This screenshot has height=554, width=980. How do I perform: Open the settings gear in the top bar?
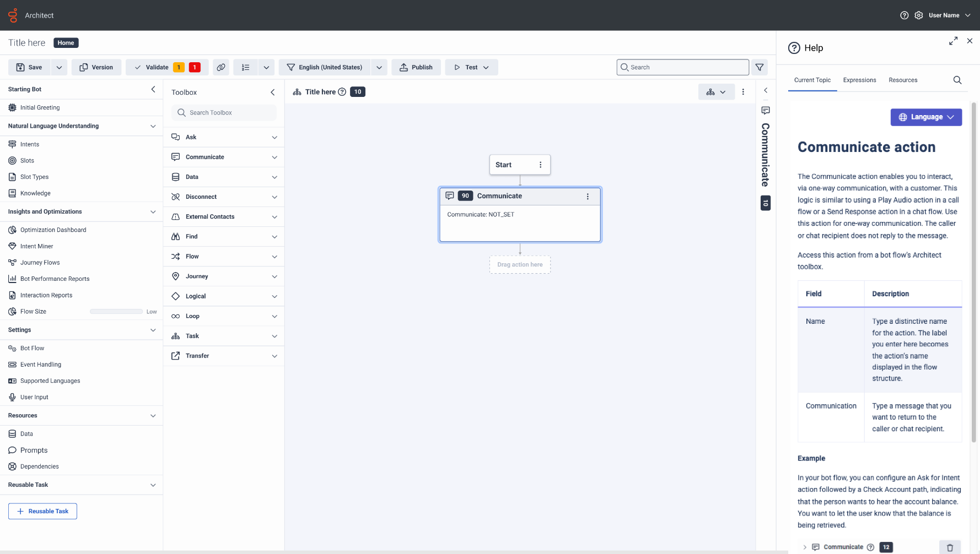click(919, 15)
